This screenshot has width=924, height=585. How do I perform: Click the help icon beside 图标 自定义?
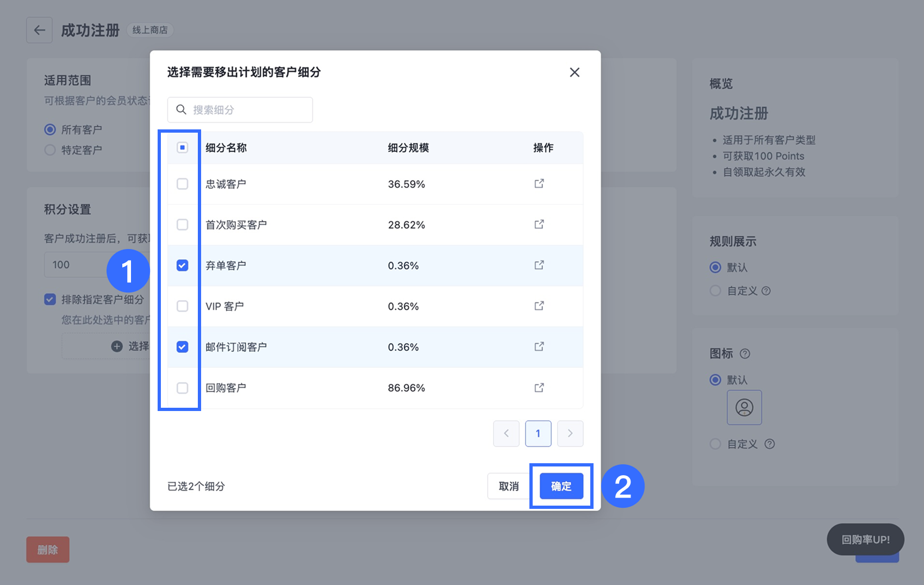tap(770, 444)
